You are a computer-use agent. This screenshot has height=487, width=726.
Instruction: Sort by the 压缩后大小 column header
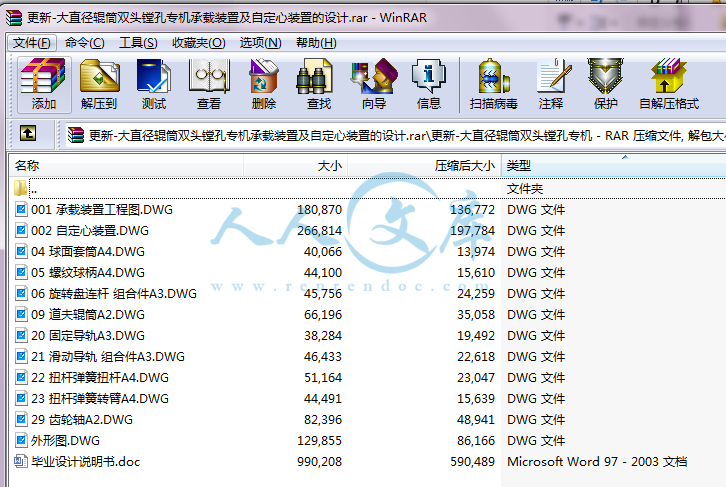pyautogui.click(x=424, y=165)
